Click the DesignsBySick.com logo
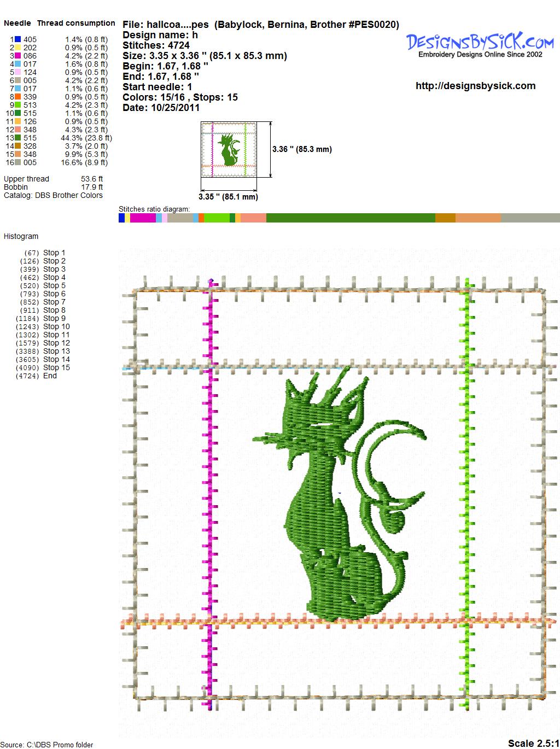The width and height of the screenshot is (560, 749). [480, 44]
